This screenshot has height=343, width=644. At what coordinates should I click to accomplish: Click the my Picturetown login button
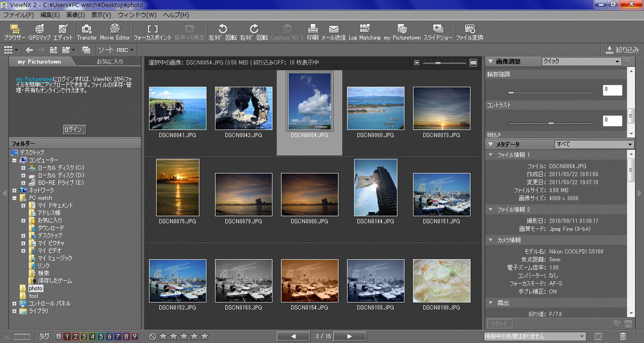pos(74,130)
